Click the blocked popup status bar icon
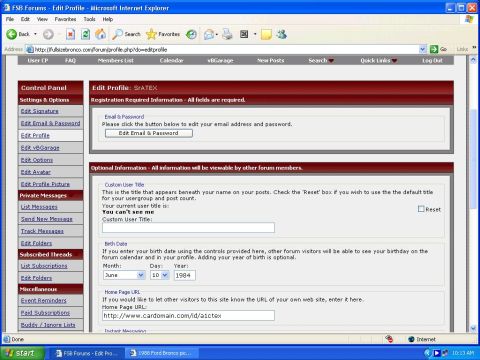The width and height of the screenshot is (480, 360). 389,339
